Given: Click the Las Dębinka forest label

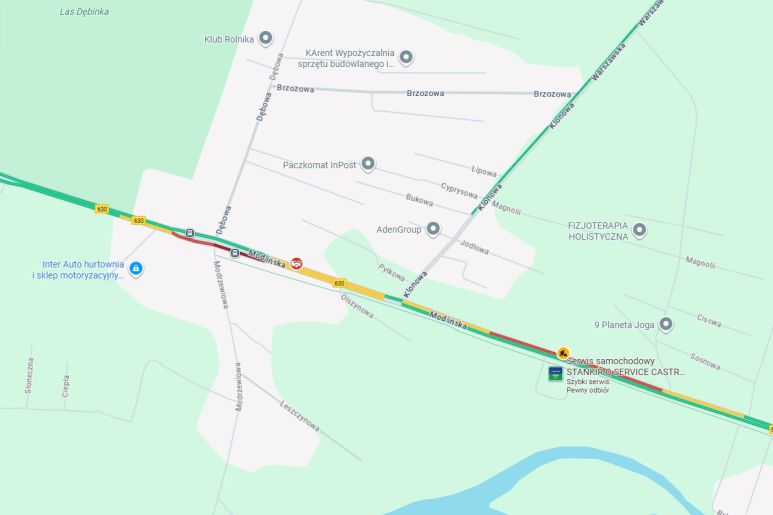Looking at the screenshot, I should [x=84, y=11].
